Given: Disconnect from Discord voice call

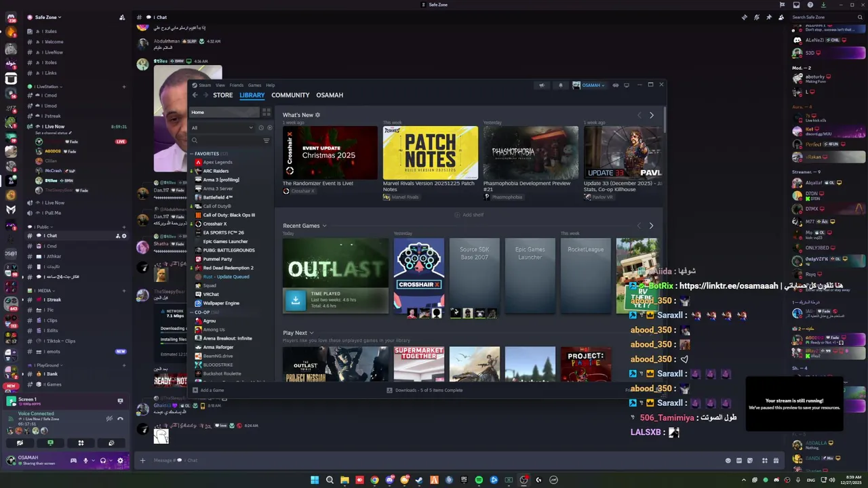Looking at the screenshot, I should tap(120, 419).
